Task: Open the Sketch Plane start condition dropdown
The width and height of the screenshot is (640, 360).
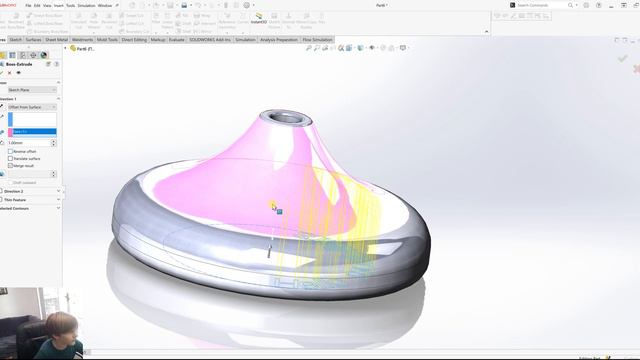Action: tap(32, 90)
